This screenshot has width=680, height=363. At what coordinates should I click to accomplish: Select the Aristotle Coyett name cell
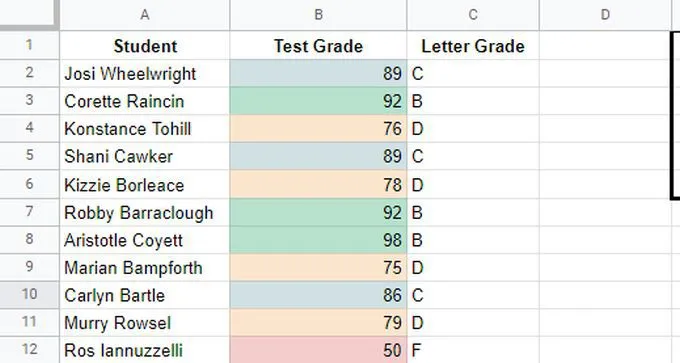(145, 240)
